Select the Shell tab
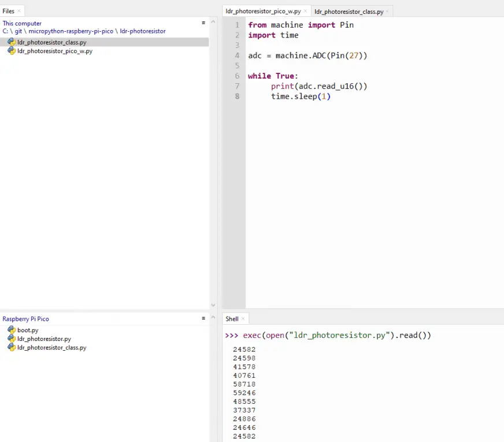 coord(232,319)
